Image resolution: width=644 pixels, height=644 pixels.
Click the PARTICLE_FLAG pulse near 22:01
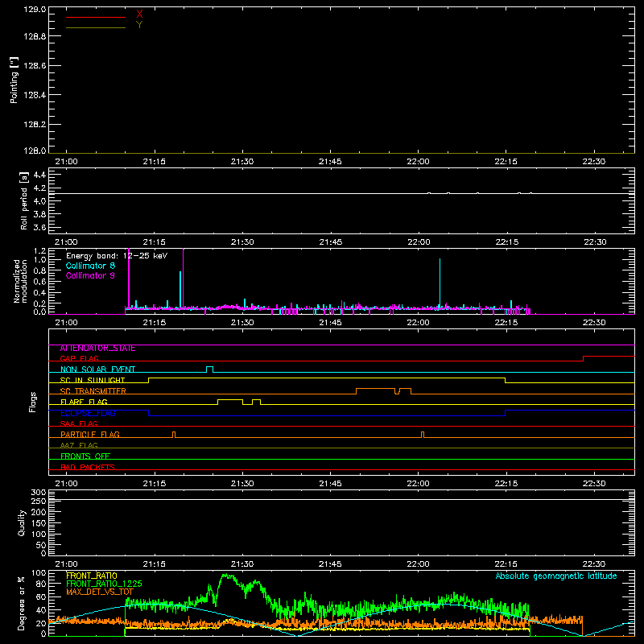(x=423, y=435)
